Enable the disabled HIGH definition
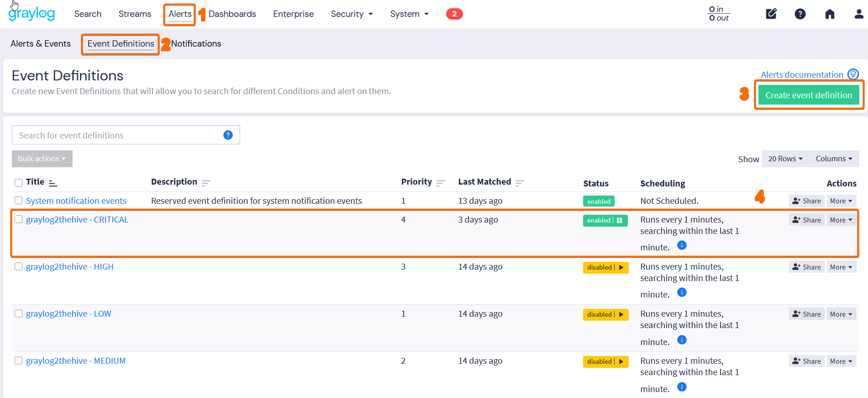The height and width of the screenshot is (398, 868). click(x=621, y=267)
